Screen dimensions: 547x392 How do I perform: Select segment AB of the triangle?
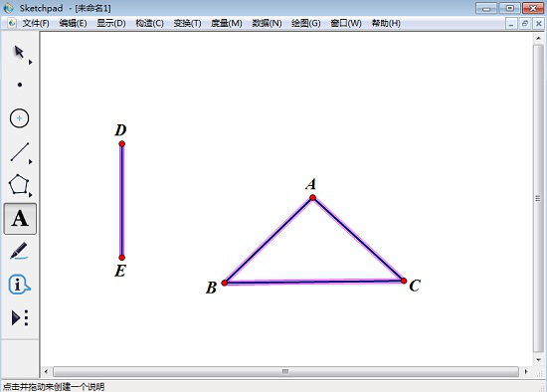[269, 240]
